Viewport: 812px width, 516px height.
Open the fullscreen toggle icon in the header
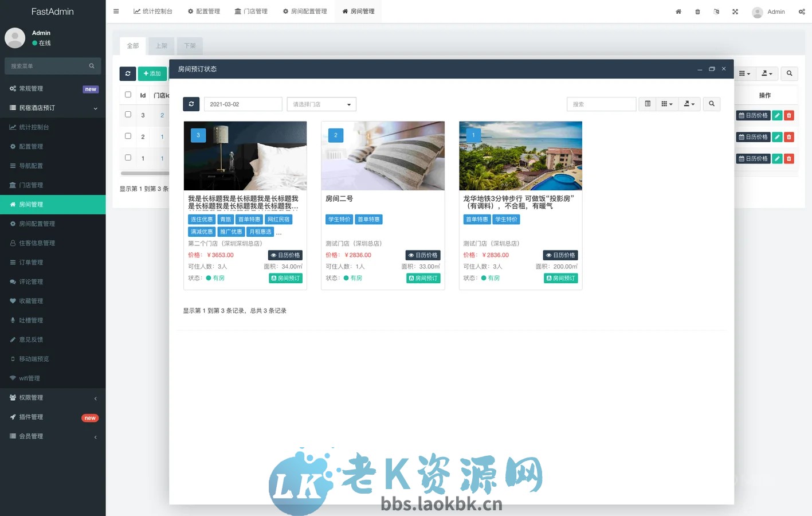(735, 11)
